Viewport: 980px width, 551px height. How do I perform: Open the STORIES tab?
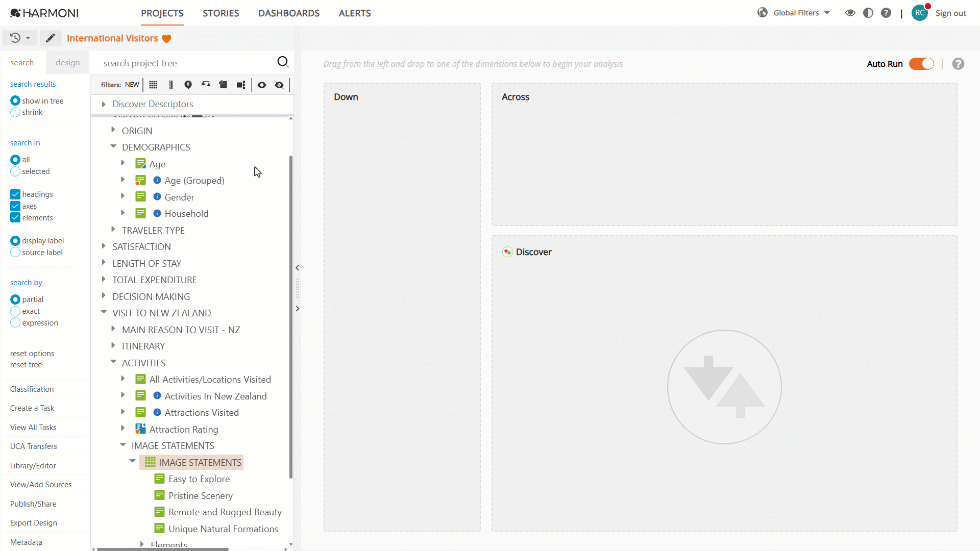220,13
